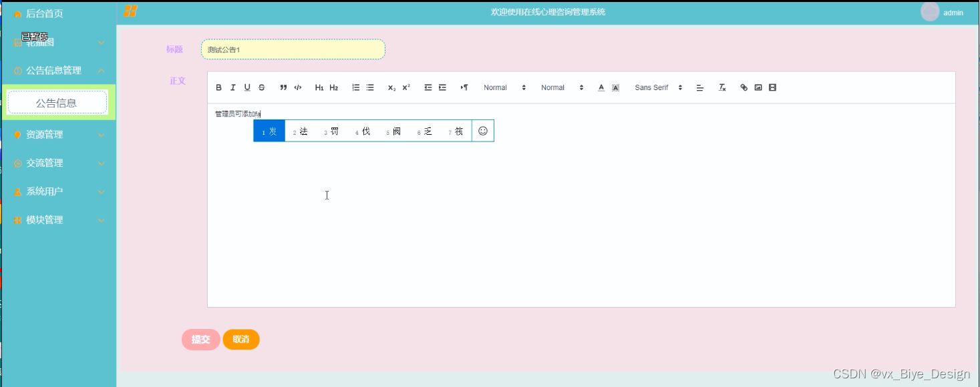This screenshot has width=980, height=387.
Task: Increase text indent
Action: point(442,87)
